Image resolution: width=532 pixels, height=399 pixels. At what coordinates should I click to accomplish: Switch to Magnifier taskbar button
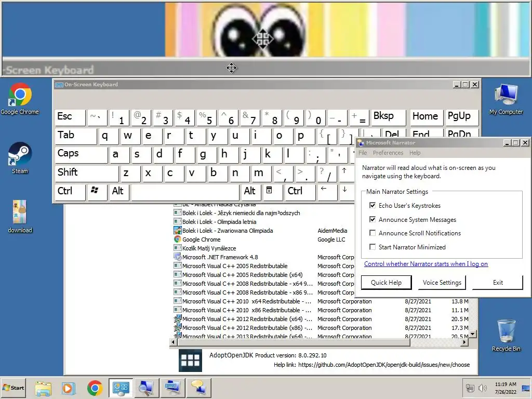[147, 388]
